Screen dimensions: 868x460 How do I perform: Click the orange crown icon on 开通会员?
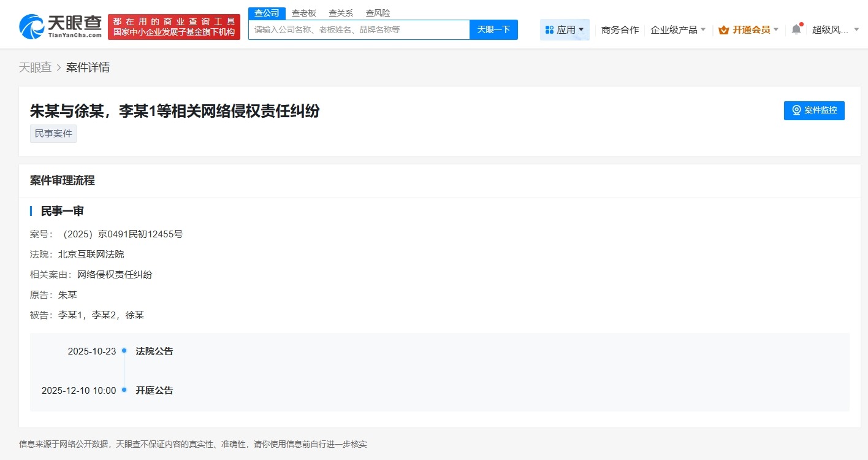coord(724,29)
